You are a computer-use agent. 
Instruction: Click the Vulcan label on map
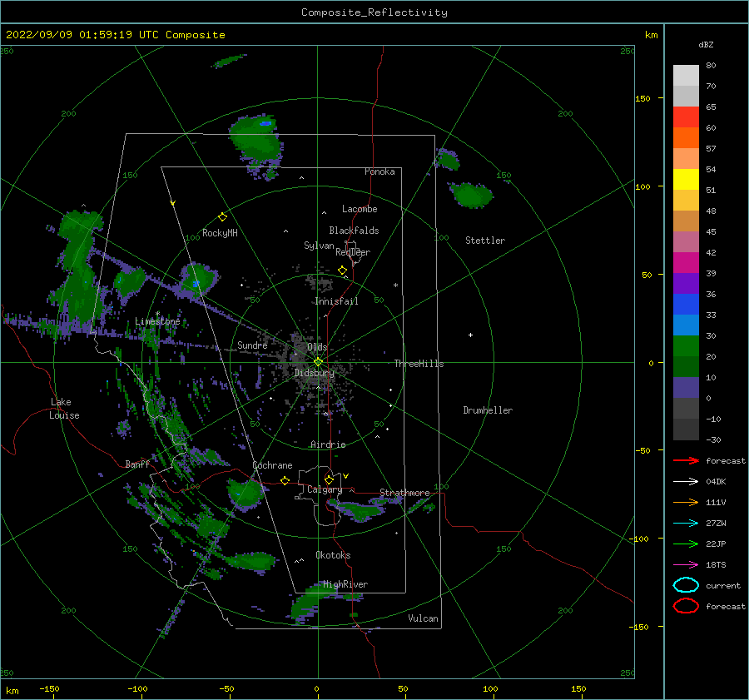click(424, 618)
